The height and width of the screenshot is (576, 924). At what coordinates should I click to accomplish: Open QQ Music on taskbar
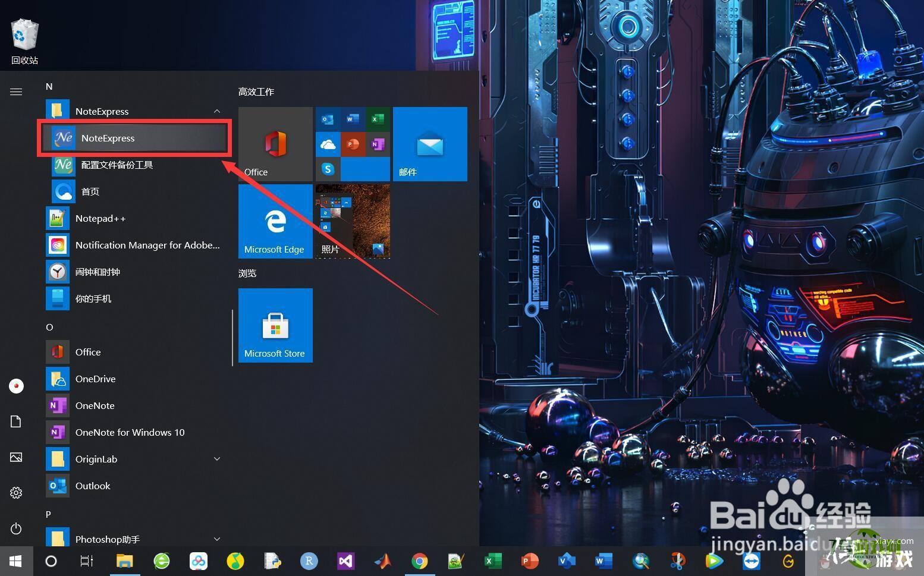tap(235, 561)
